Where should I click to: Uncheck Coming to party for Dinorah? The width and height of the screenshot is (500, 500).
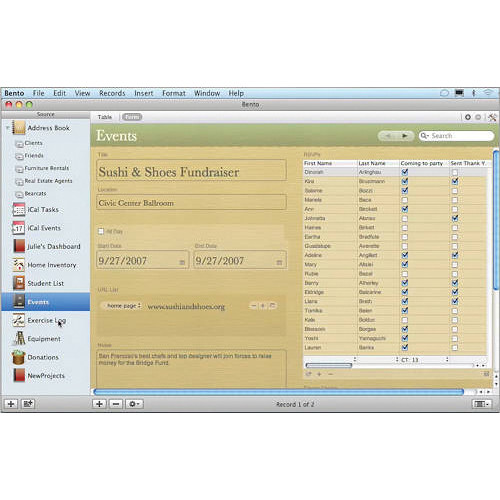click(x=405, y=172)
